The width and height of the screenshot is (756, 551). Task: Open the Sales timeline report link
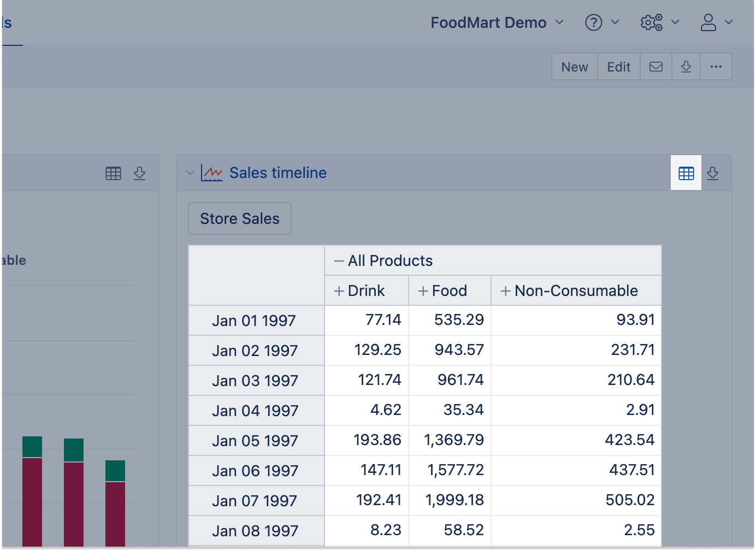pos(277,173)
